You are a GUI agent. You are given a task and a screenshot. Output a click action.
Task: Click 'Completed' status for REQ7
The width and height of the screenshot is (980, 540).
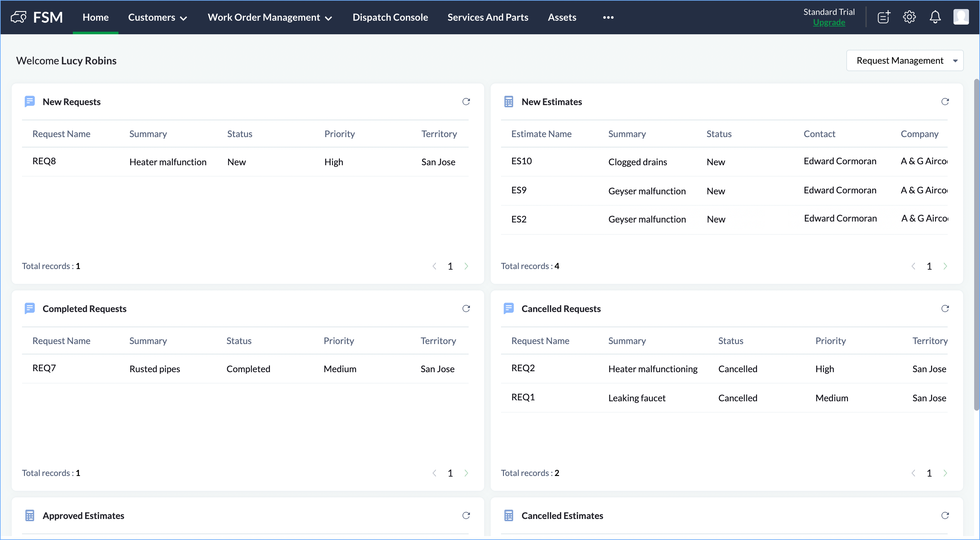[248, 369]
